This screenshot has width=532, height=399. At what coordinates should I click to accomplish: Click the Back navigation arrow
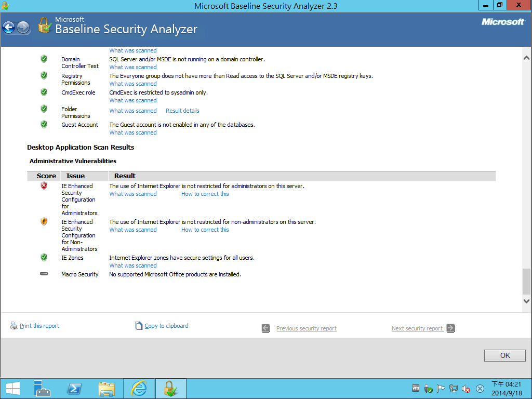(9, 28)
